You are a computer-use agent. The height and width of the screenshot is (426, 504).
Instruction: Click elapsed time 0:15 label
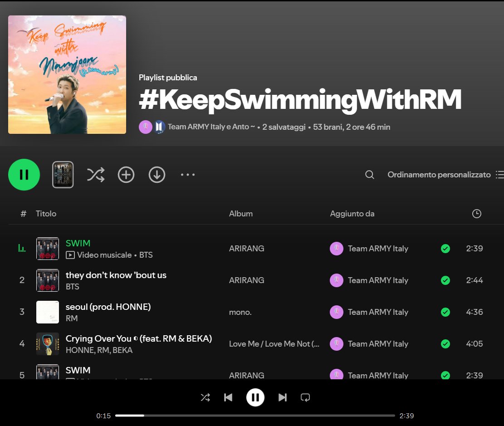pos(103,416)
